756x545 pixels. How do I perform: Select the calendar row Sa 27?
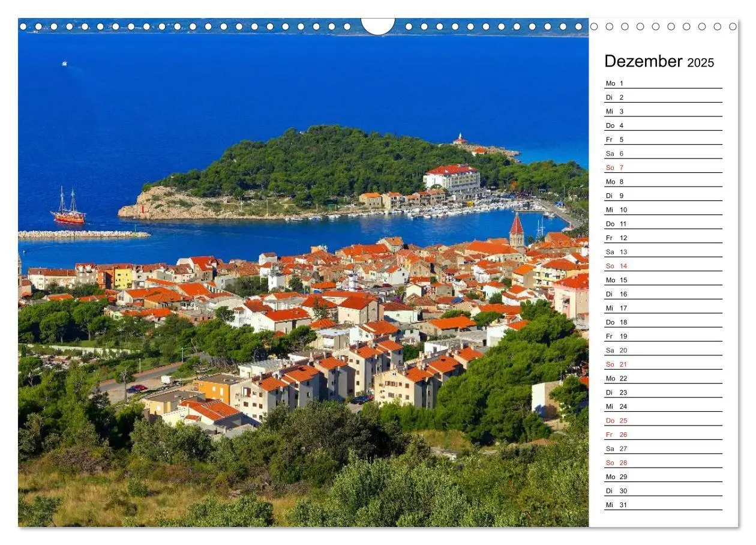coord(663,449)
